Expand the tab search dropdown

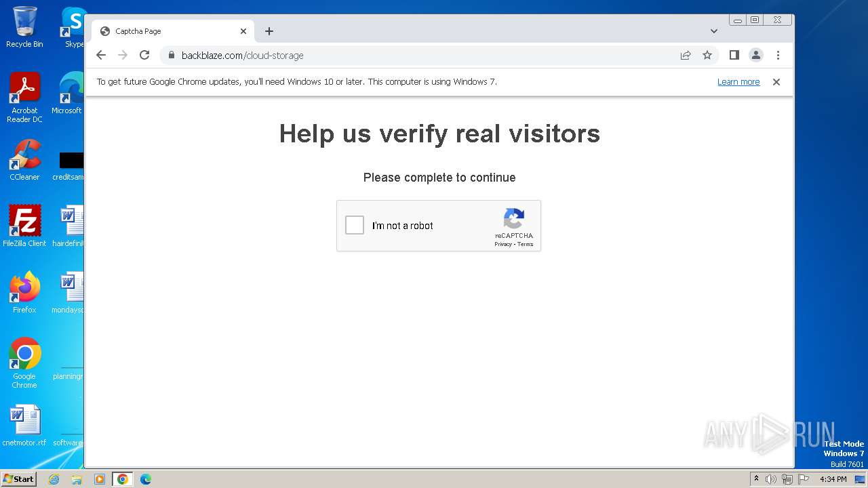coord(714,31)
